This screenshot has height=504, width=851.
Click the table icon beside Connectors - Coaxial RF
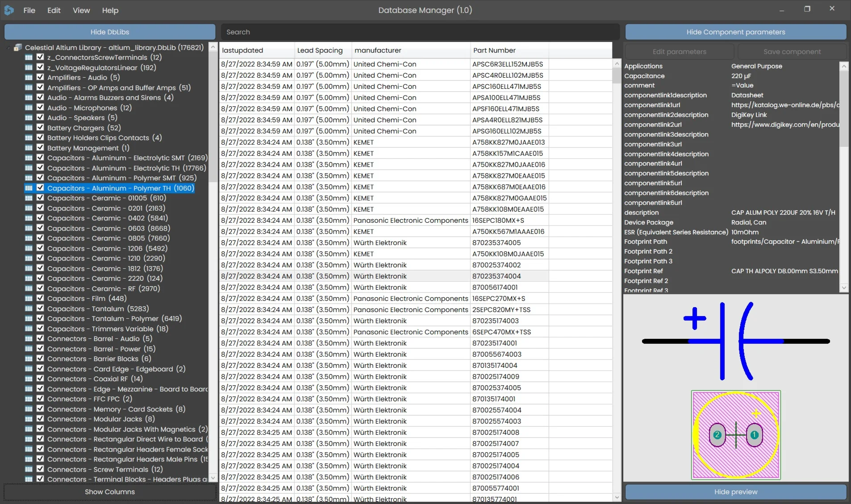[29, 379]
